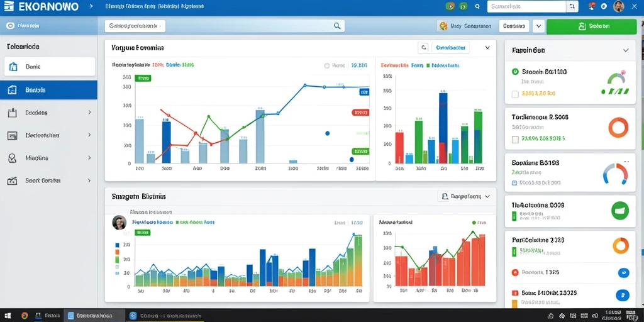Image resolution: width=644 pixels, height=322 pixels.
Task: Select the green radio indicator on the first card
Action: (515, 72)
